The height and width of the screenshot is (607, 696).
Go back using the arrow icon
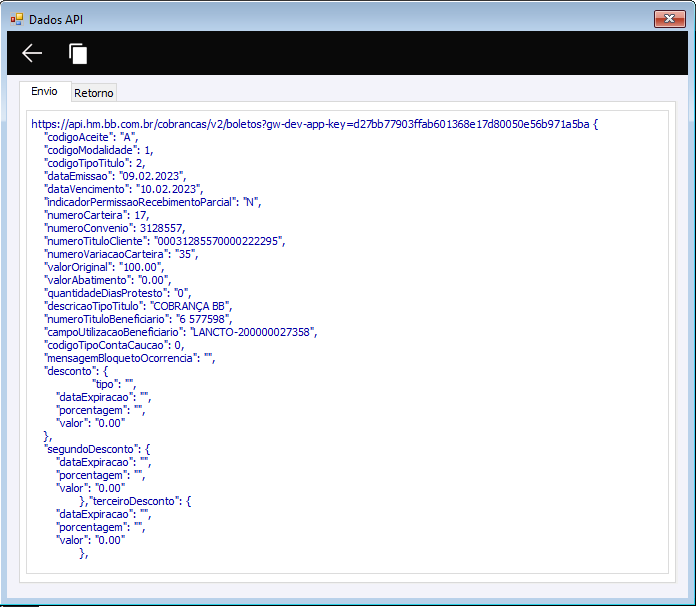(x=32, y=53)
